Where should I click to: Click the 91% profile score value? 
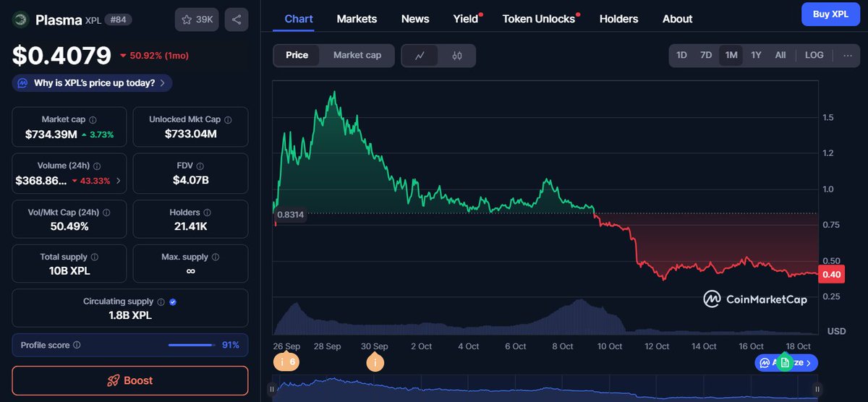(x=231, y=346)
